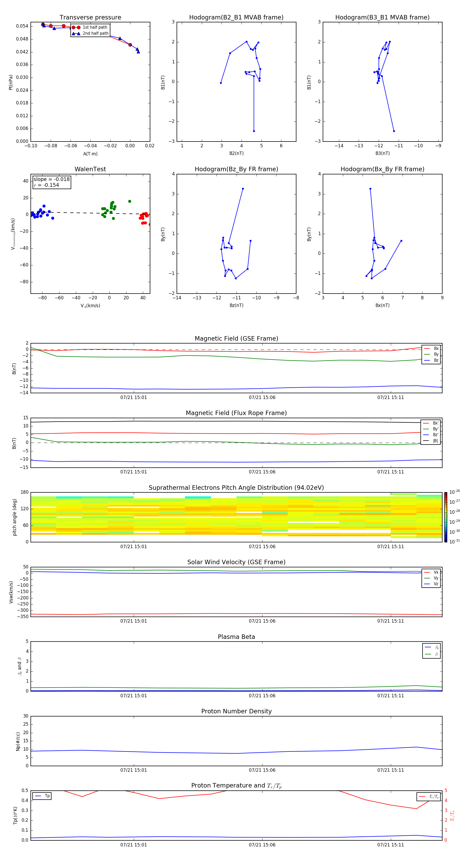The height and width of the screenshot is (868, 473).
Task: Select the 'r = -0.154' annotation
Action: click(47, 185)
